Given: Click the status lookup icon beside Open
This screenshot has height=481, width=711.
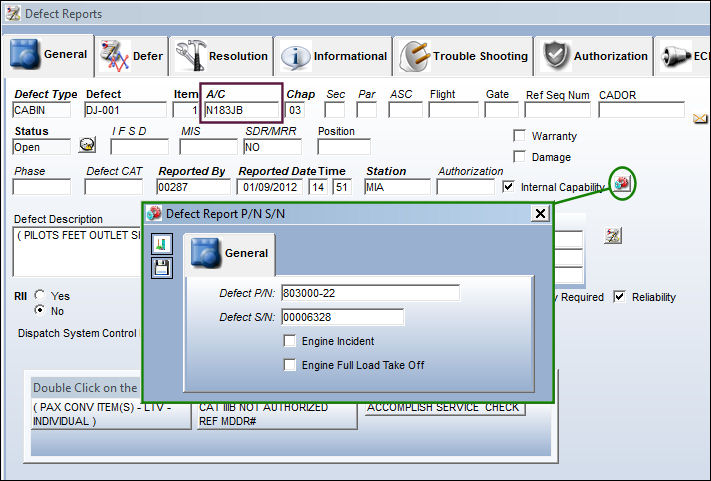Looking at the screenshot, I should click(x=87, y=145).
